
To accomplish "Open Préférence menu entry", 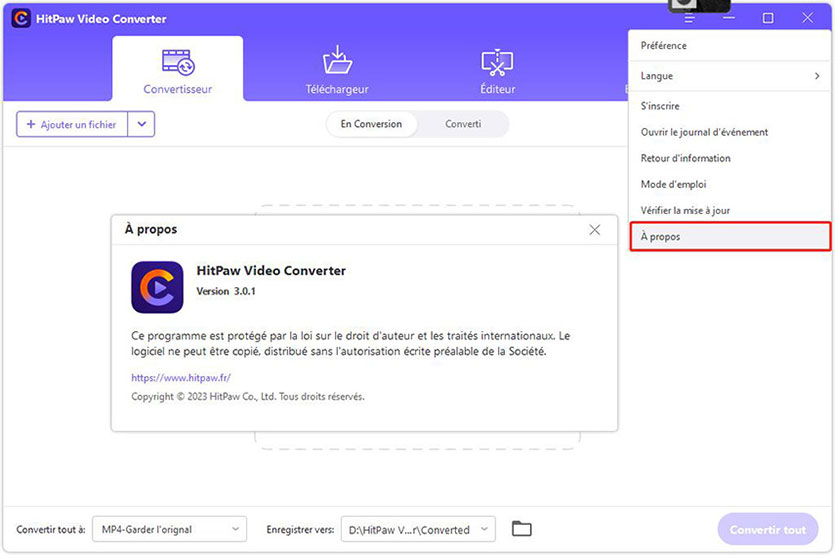I will (729, 46).
